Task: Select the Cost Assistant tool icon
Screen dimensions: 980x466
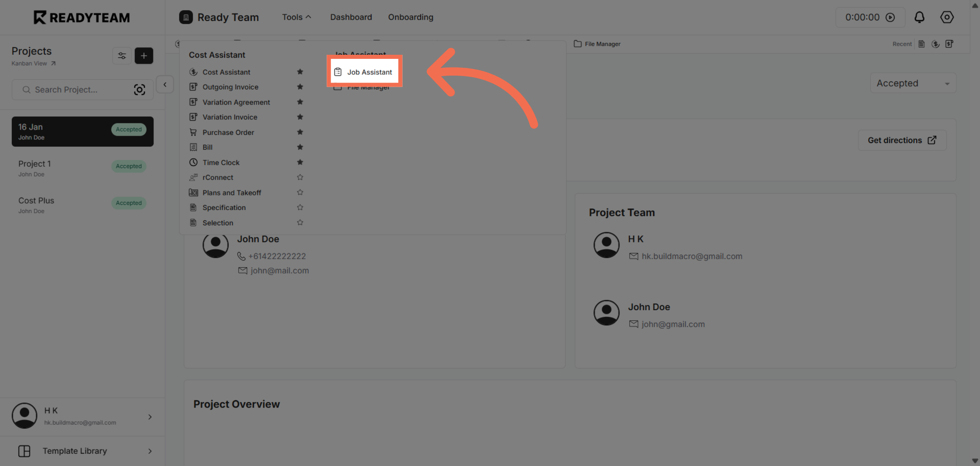Action: click(193, 72)
